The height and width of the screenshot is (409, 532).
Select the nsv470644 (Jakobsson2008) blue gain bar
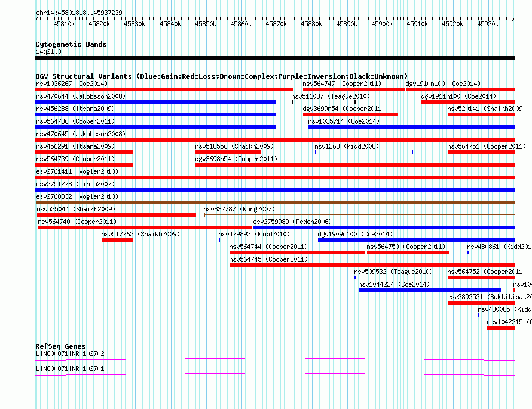tap(156, 102)
